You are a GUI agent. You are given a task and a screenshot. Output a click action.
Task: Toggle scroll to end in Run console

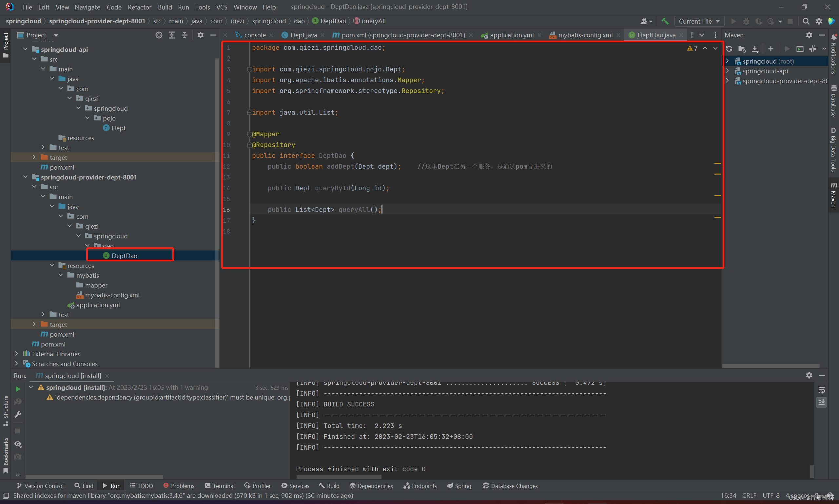pos(821,402)
